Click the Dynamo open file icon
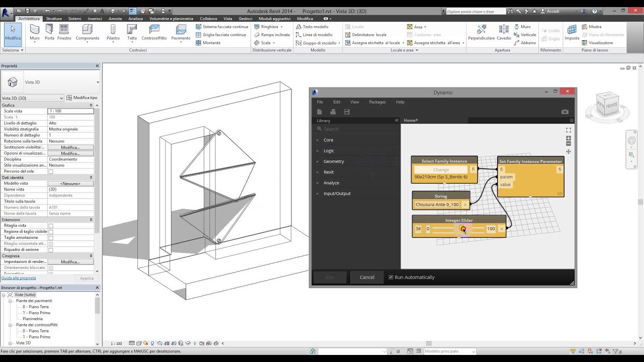644x362 pixels. pyautogui.click(x=333, y=112)
